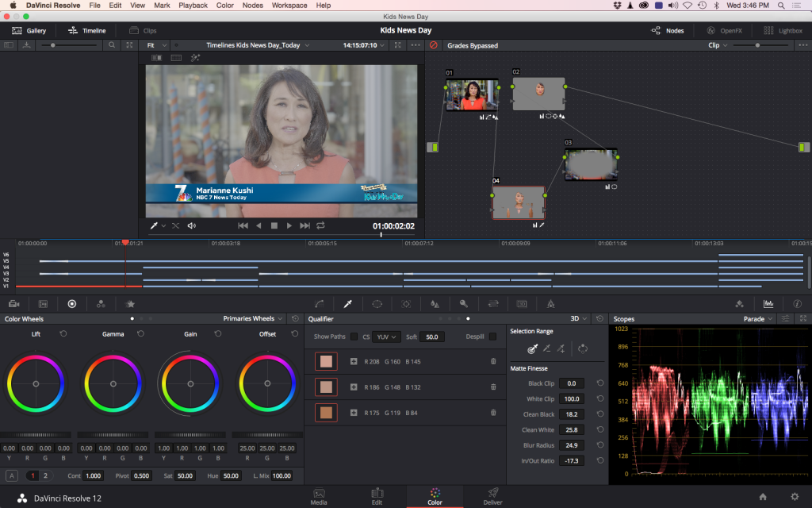Viewport: 812px width, 508px height.
Task: Open the OpenFX panel
Action: 725,31
